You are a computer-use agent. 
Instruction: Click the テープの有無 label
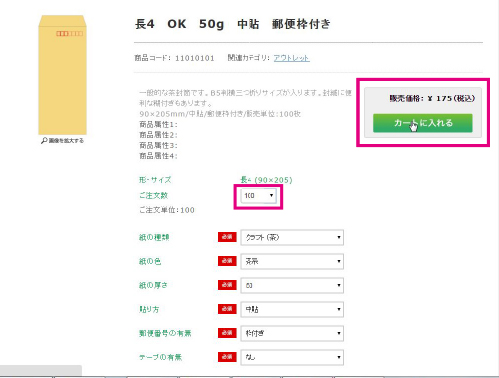[160, 357]
